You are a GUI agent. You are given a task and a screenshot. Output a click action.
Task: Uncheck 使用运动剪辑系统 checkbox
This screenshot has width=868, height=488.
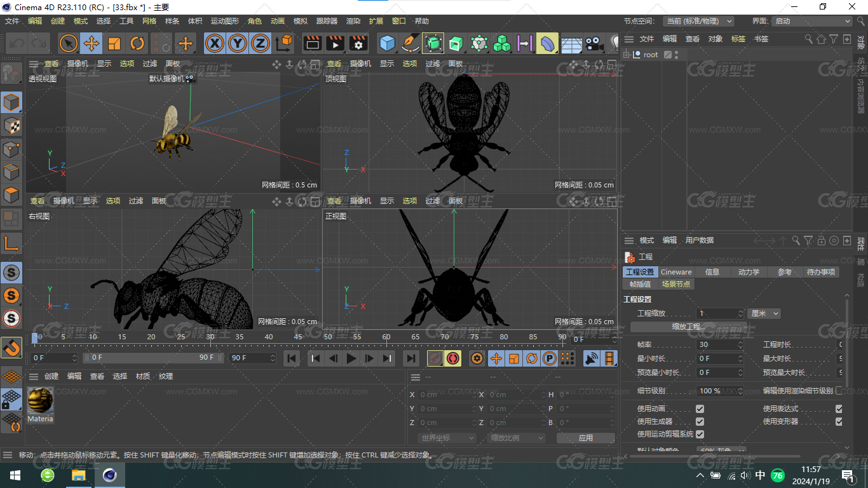(700, 434)
